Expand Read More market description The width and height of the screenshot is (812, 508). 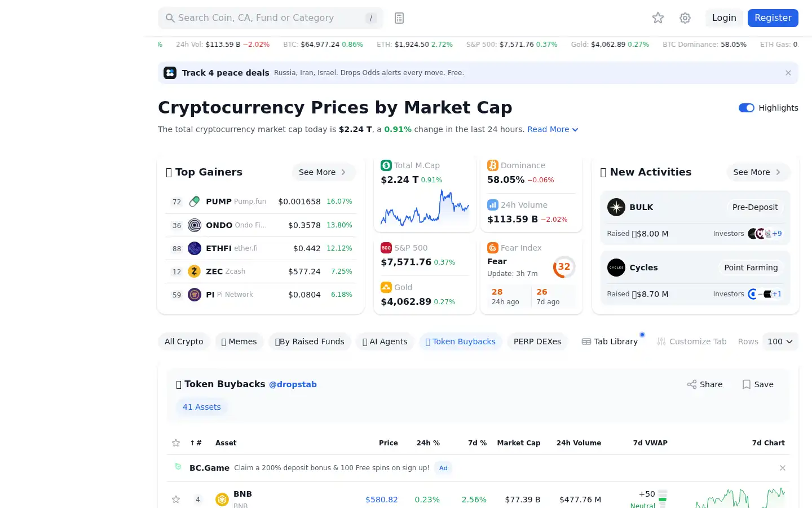click(553, 129)
